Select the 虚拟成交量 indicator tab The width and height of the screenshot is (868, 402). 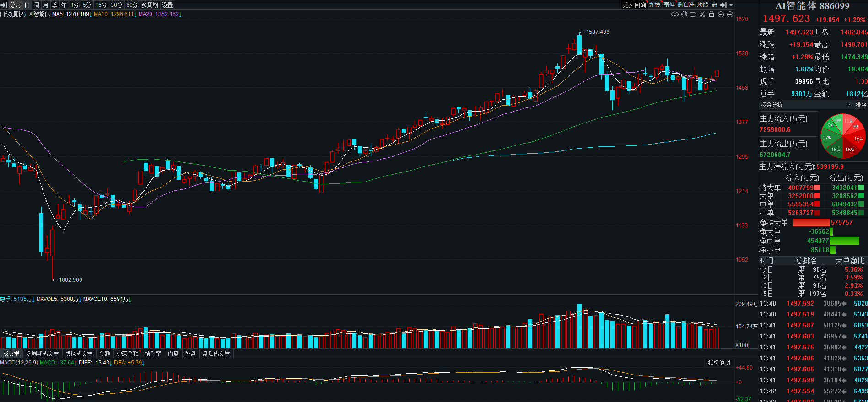[79, 354]
